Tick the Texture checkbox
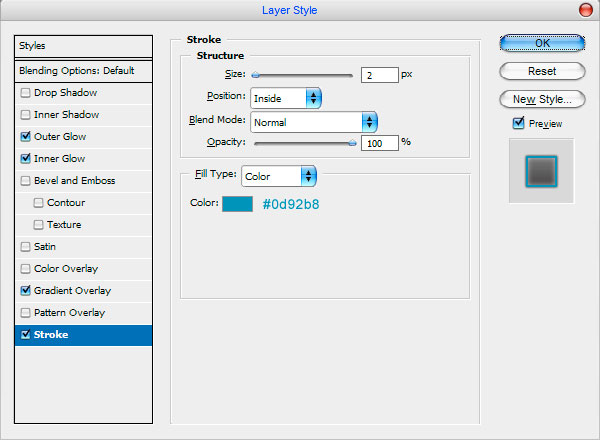Image resolution: width=600 pixels, height=440 pixels. [38, 225]
